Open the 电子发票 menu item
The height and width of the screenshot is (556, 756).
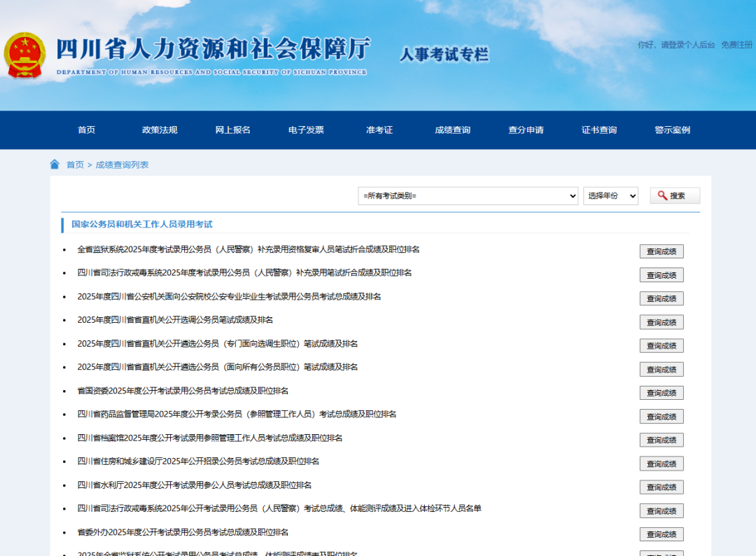[x=306, y=130]
